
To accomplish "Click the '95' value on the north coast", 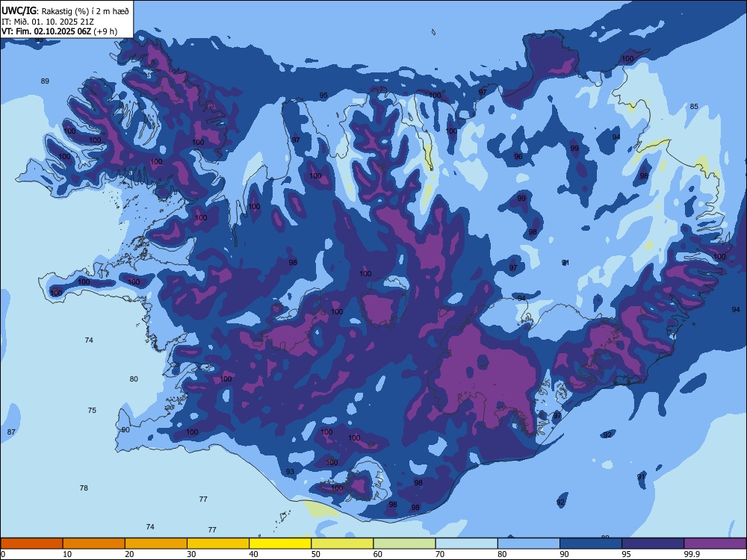I will pyautogui.click(x=323, y=96).
